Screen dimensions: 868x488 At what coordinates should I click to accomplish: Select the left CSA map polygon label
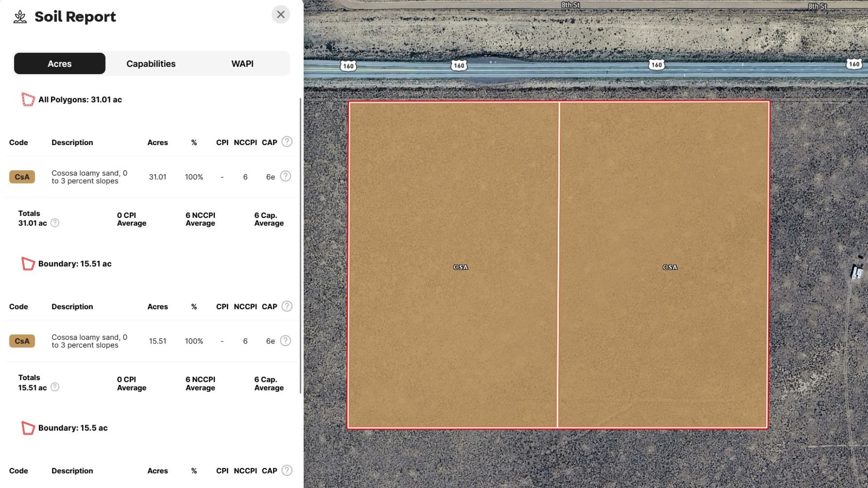(460, 267)
